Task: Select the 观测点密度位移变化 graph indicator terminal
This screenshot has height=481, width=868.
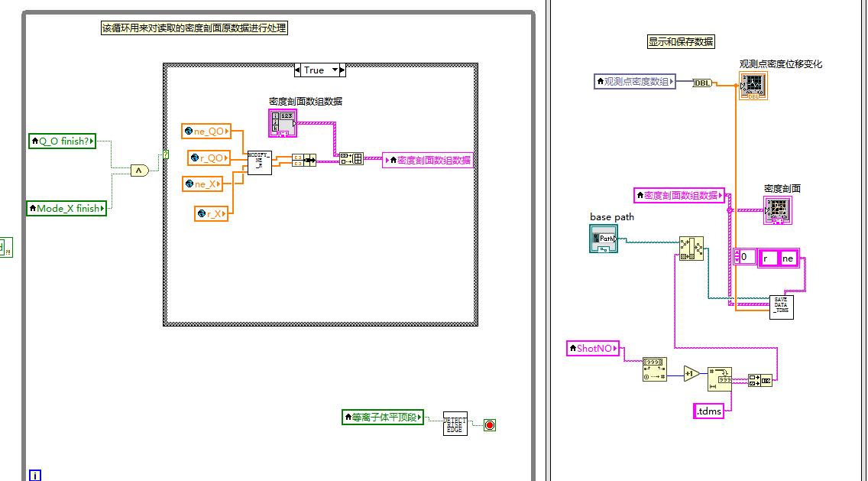Action: click(752, 86)
